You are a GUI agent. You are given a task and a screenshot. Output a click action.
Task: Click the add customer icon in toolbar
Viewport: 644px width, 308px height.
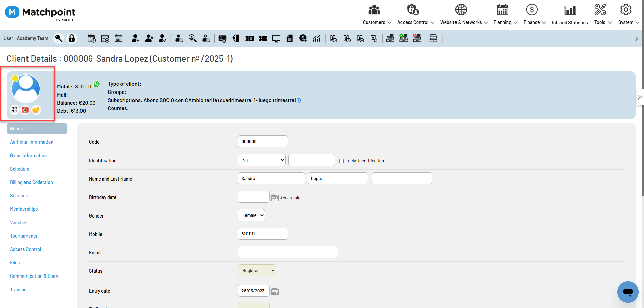pos(136,39)
